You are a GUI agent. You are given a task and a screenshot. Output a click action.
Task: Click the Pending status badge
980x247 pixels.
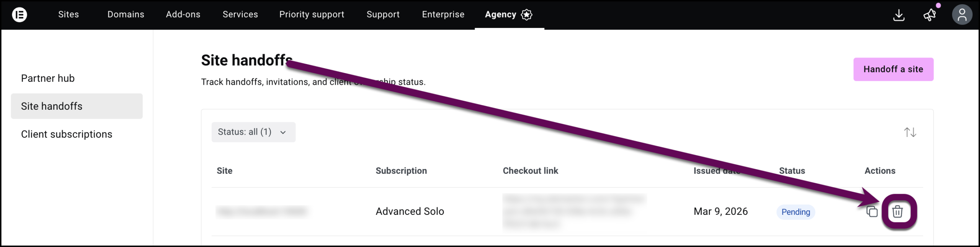[795, 212]
